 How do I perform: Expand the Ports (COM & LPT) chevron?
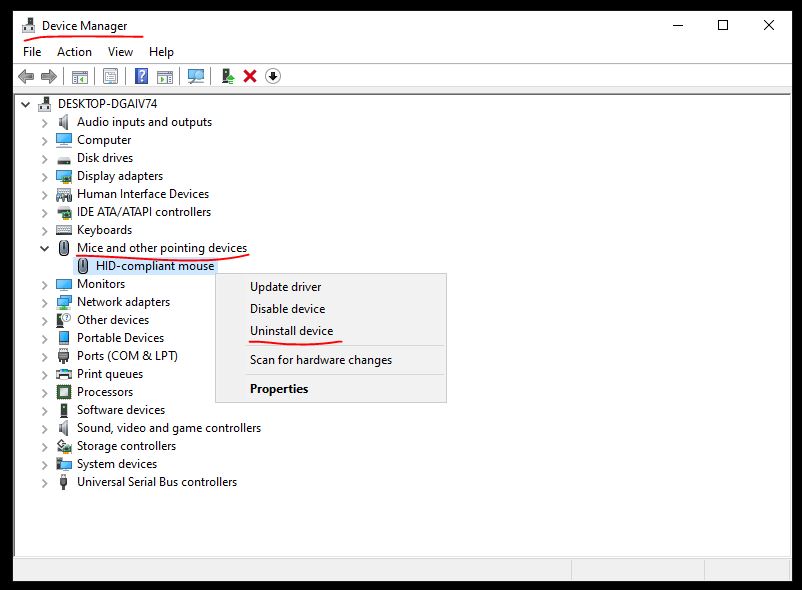click(44, 357)
